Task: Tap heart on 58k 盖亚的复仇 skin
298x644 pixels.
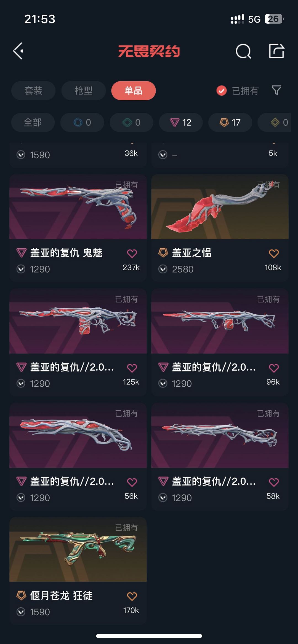Action: point(274,482)
